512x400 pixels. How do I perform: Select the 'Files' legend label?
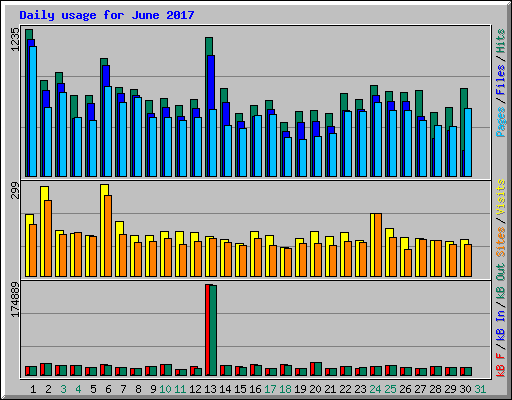pyautogui.click(x=500, y=80)
